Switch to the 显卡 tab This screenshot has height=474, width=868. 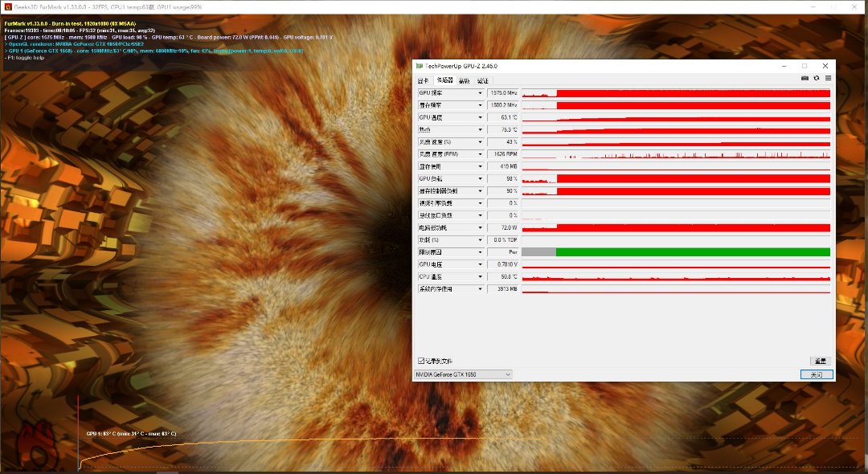pos(424,81)
